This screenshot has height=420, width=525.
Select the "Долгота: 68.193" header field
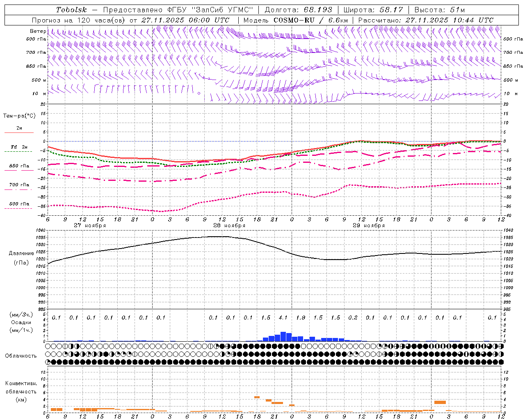coord(299,10)
